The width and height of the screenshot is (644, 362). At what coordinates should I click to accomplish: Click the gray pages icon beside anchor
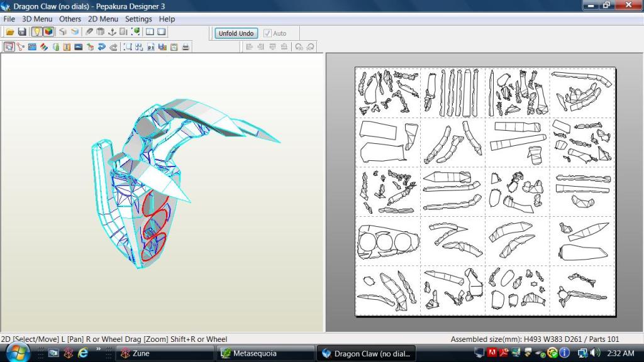pyautogui.click(x=123, y=31)
